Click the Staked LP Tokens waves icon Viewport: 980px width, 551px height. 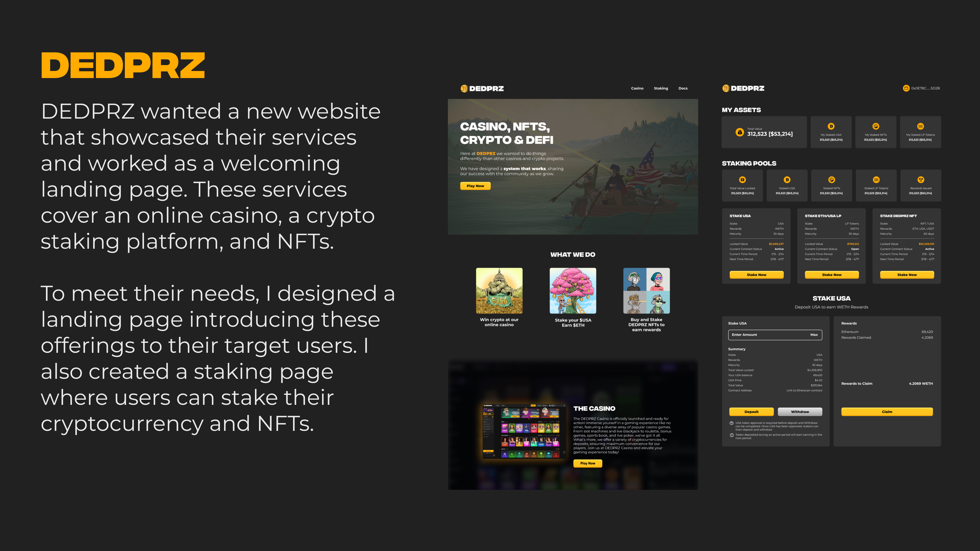tap(876, 180)
